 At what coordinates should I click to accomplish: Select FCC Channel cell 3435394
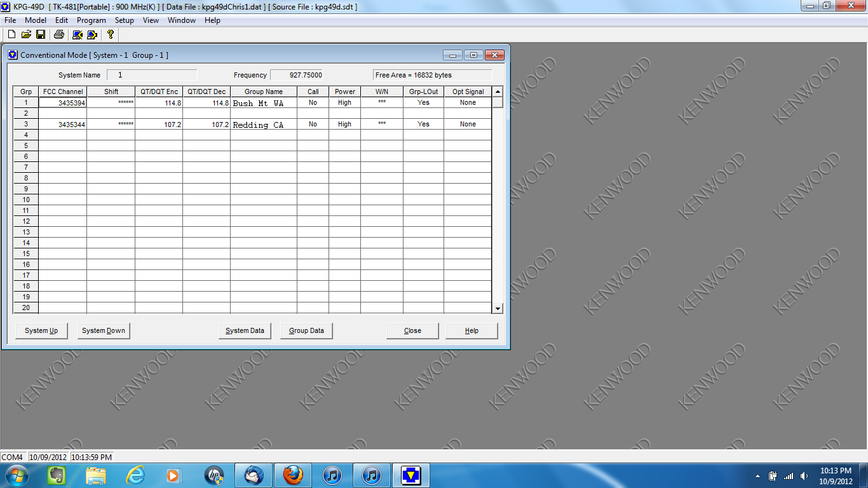63,103
